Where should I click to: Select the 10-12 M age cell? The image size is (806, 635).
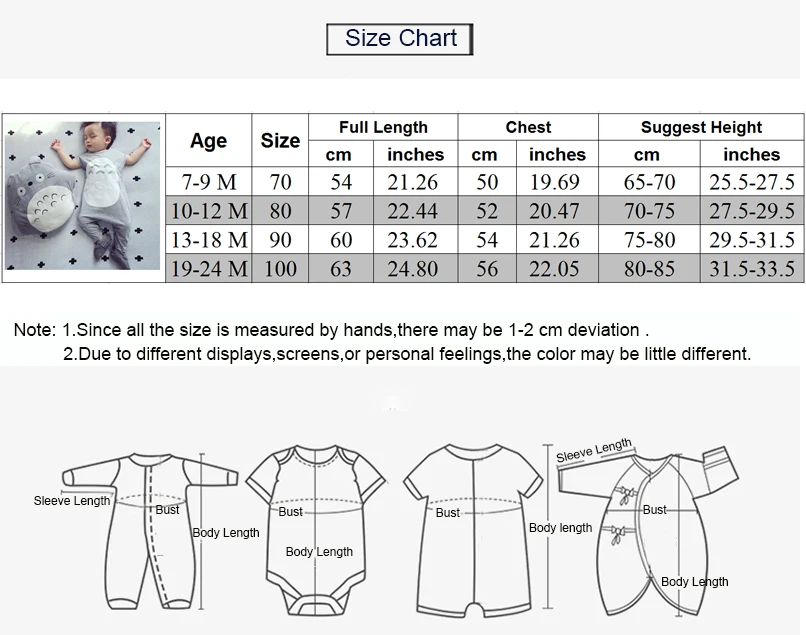coord(209,210)
